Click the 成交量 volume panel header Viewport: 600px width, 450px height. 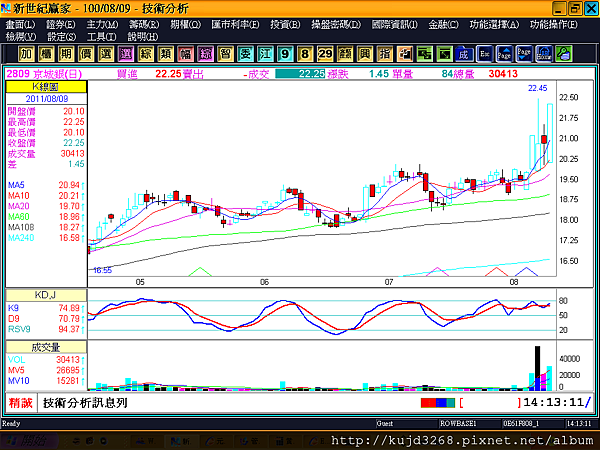(x=46, y=347)
